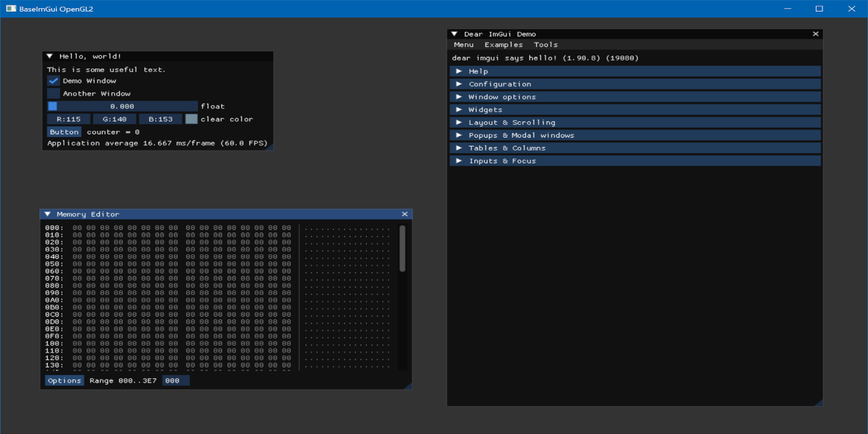Collapse the Hello, world! window triangle
The height and width of the screenshot is (434, 868).
tap(50, 57)
